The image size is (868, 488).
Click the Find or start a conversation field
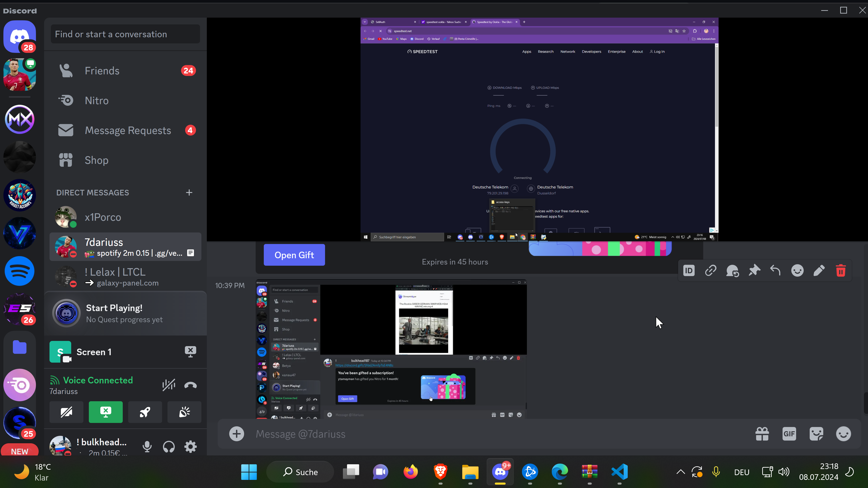[125, 34]
